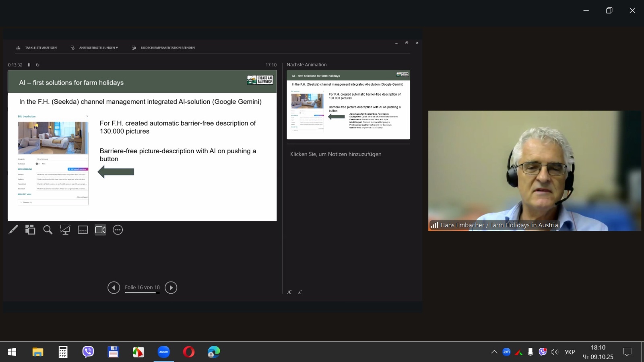Show hidden system tray icons
Screen dimensions: 644x362
(494, 352)
